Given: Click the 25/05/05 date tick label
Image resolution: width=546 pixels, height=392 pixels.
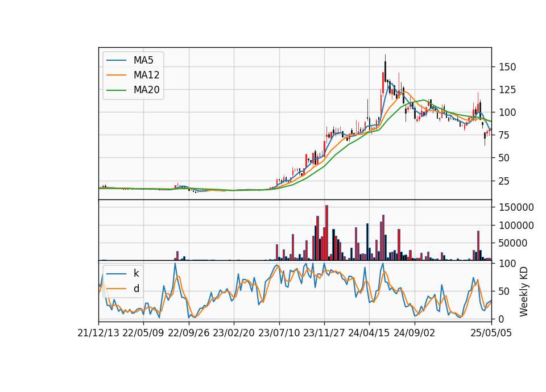Looking at the screenshot, I should (x=491, y=333).
